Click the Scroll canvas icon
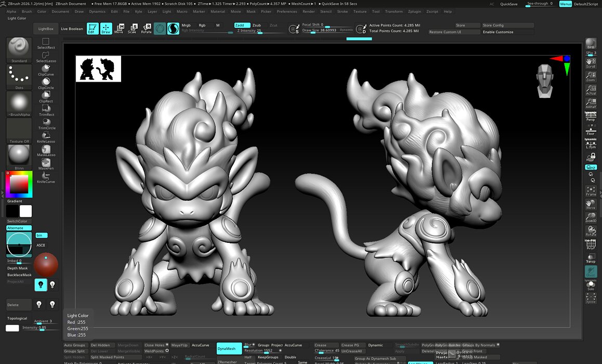This screenshot has height=364, width=602. (x=591, y=63)
